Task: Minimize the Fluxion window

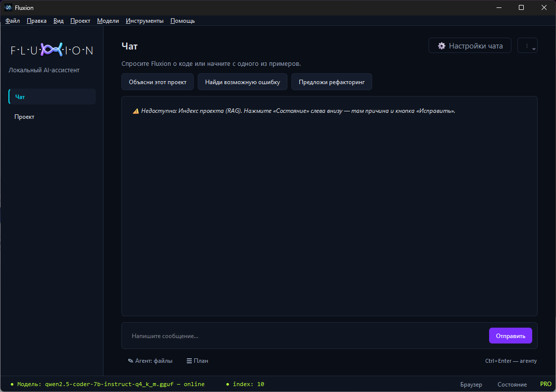Action: coord(499,7)
